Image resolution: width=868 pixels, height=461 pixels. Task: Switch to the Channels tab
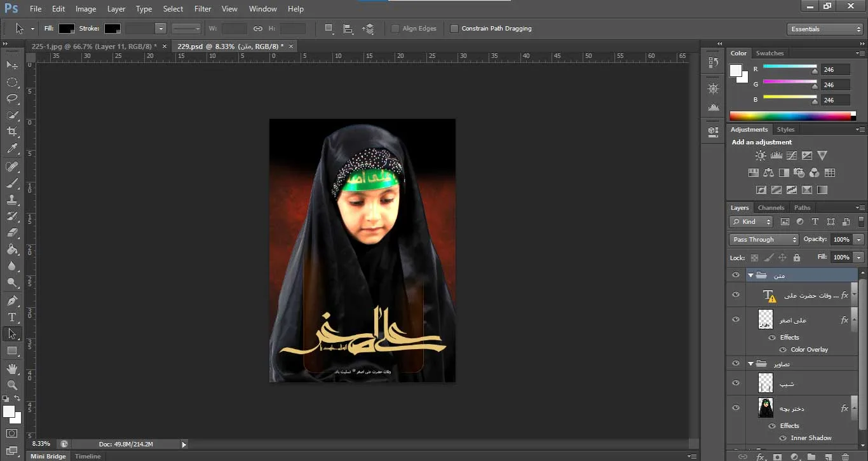click(x=771, y=208)
